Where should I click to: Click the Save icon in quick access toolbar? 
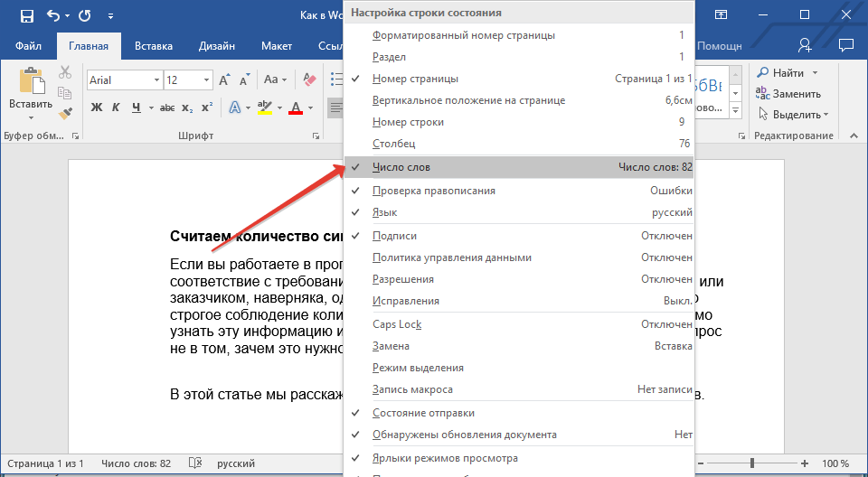[26, 15]
